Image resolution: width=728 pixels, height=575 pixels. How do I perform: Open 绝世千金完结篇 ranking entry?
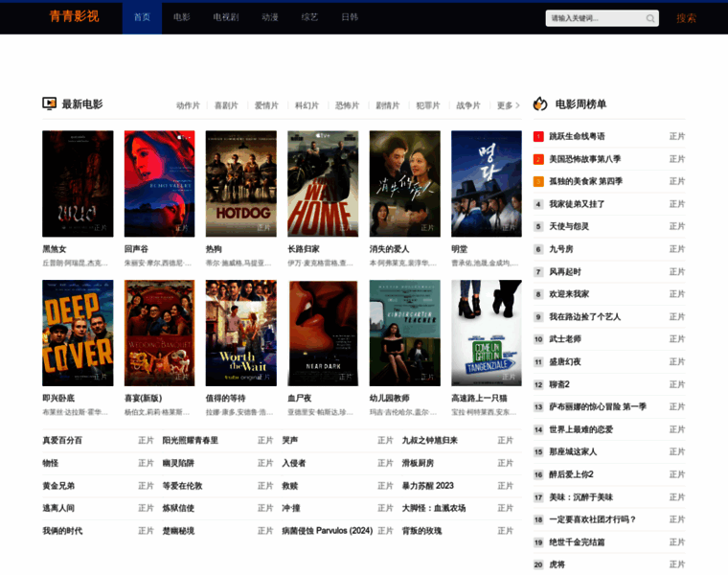pos(577,542)
